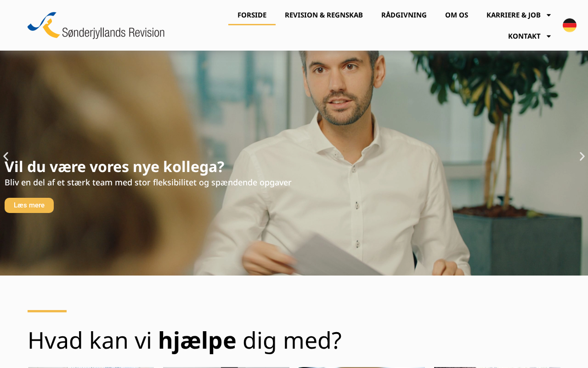Open the REVISION & REGNSKAB menu item

[x=324, y=15]
